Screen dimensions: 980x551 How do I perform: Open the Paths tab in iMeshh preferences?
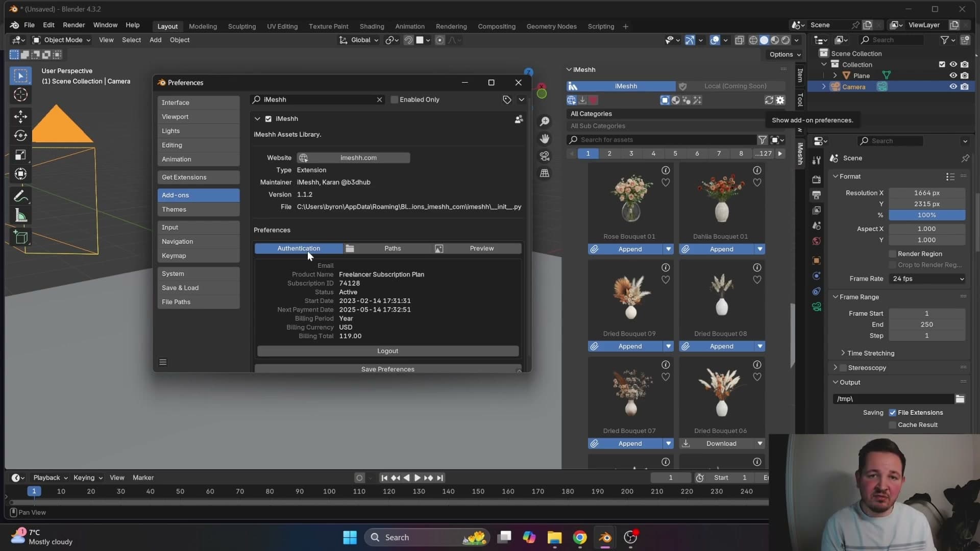coord(387,248)
